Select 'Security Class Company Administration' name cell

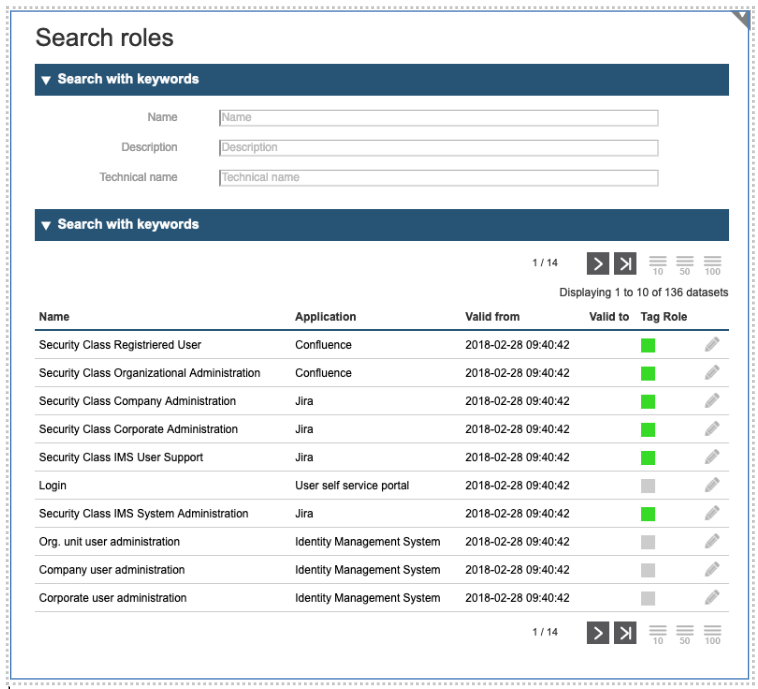tap(137, 401)
